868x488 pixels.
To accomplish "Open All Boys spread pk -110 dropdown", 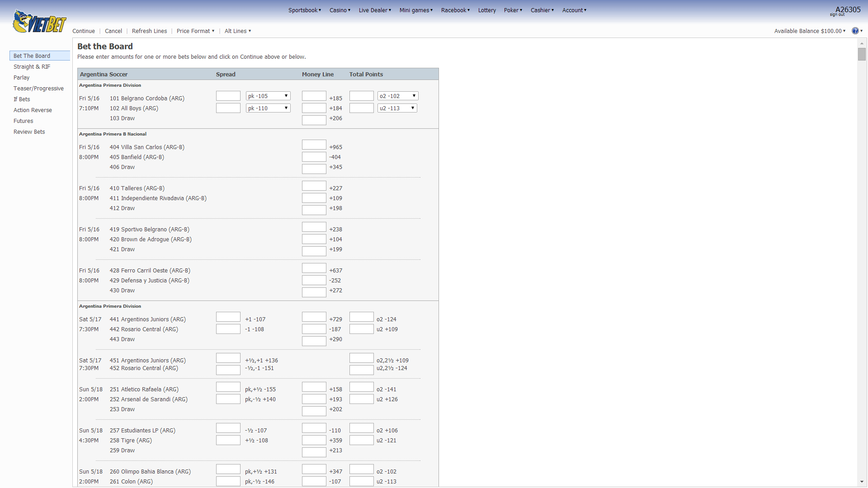I will [x=268, y=108].
